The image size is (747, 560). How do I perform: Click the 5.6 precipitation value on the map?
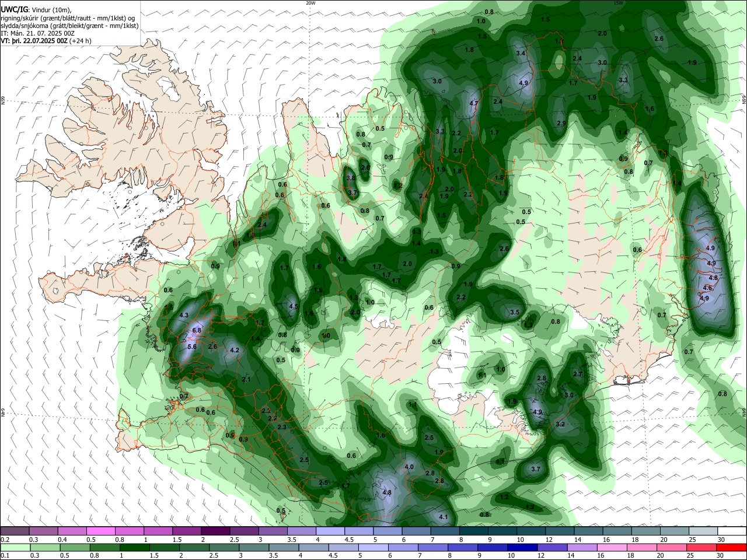pyautogui.click(x=191, y=346)
